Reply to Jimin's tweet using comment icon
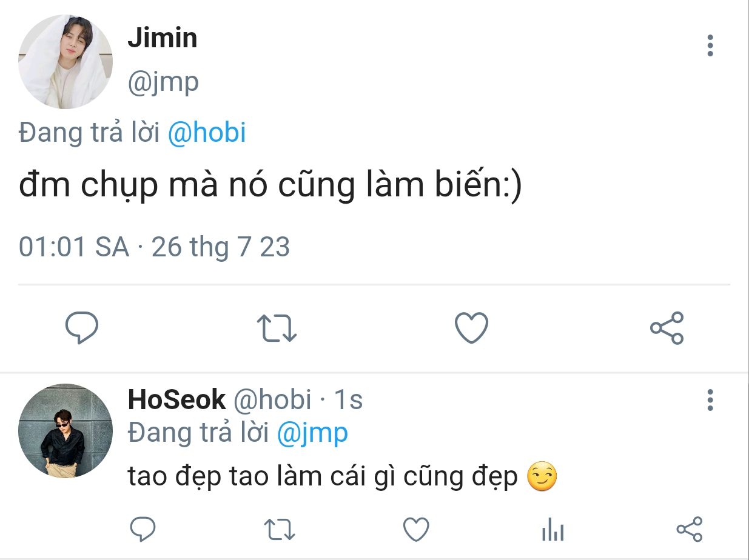 tap(82, 328)
